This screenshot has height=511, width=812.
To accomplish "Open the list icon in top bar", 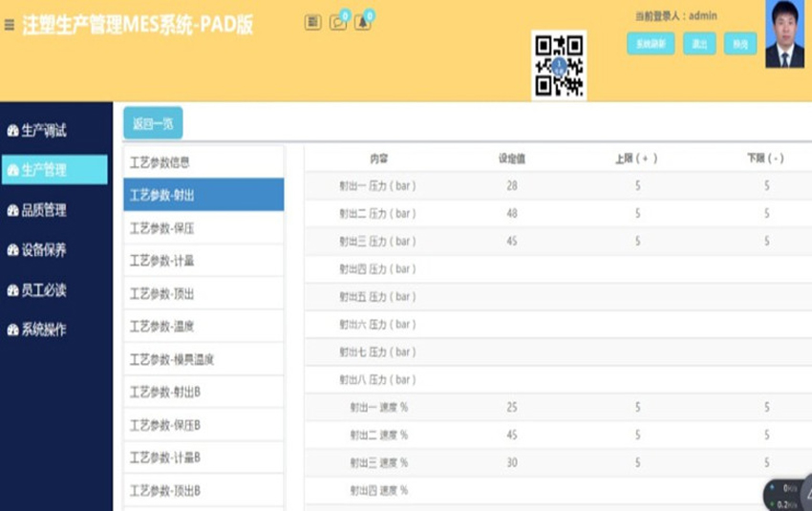I will pyautogui.click(x=312, y=22).
